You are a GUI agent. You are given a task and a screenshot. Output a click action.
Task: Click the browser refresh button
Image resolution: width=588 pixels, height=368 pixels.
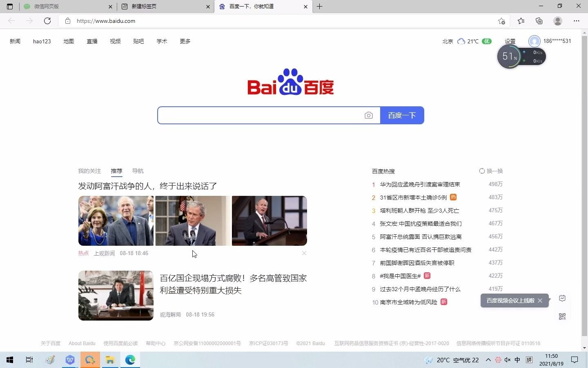pos(47,21)
